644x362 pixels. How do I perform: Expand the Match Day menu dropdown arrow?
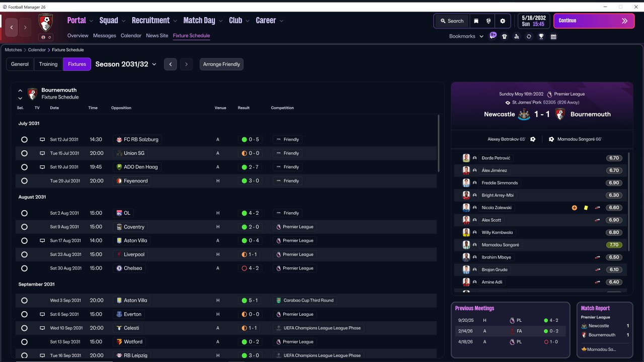[x=220, y=21]
